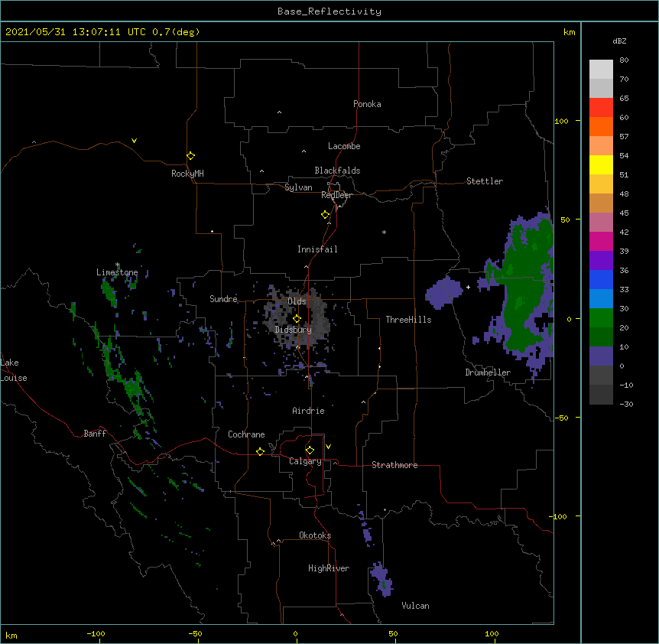
Task: Click the Base_Reflectivity title text
Action: coord(329,11)
